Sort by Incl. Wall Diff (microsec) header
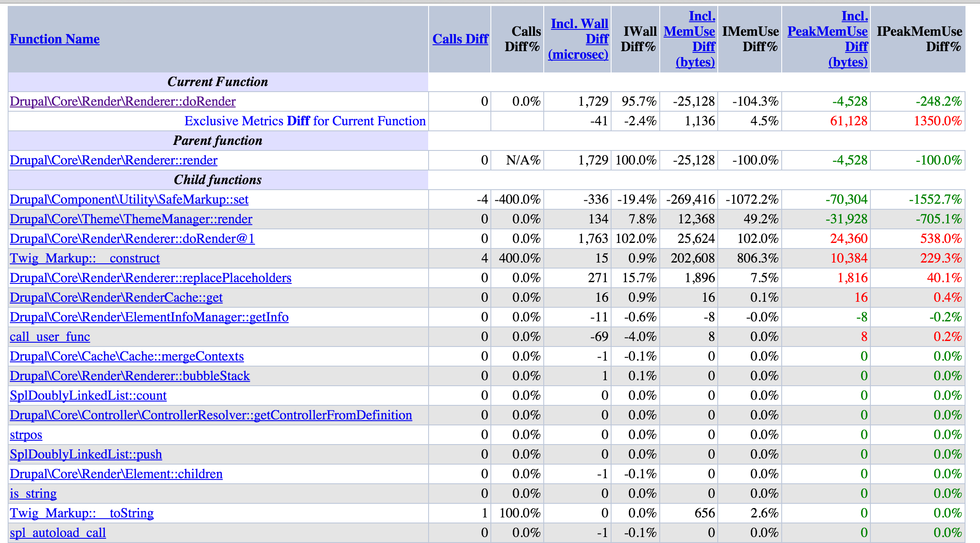 tap(579, 39)
